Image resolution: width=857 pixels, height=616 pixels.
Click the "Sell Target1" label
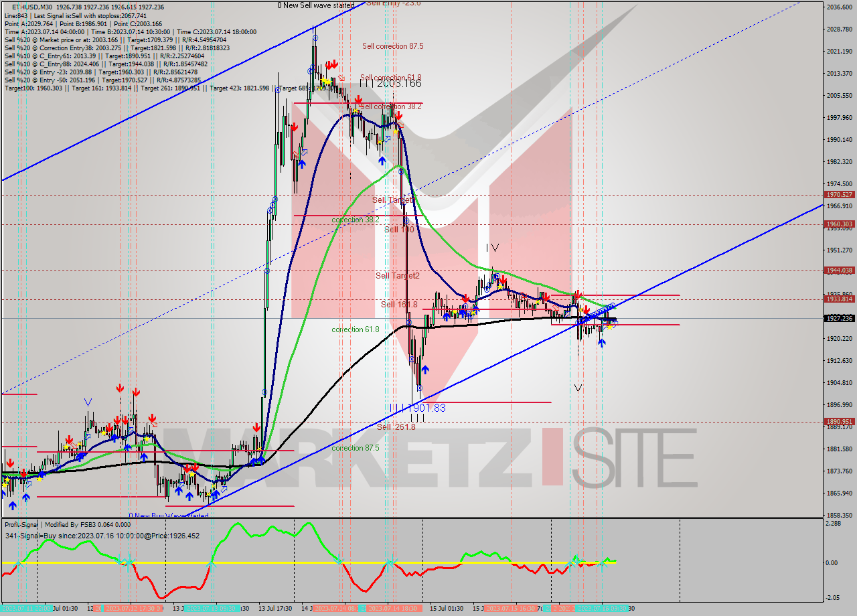click(x=392, y=200)
